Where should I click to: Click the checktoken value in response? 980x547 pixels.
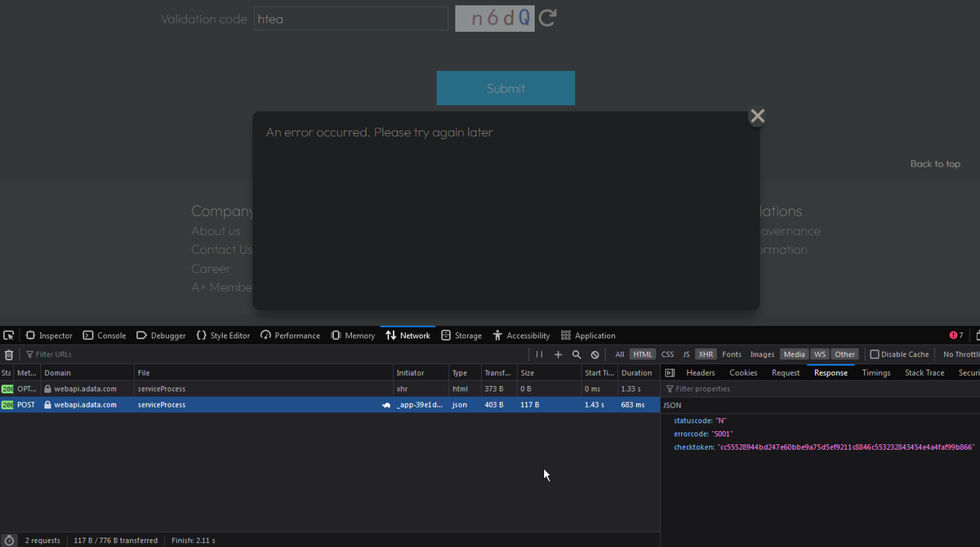point(846,447)
